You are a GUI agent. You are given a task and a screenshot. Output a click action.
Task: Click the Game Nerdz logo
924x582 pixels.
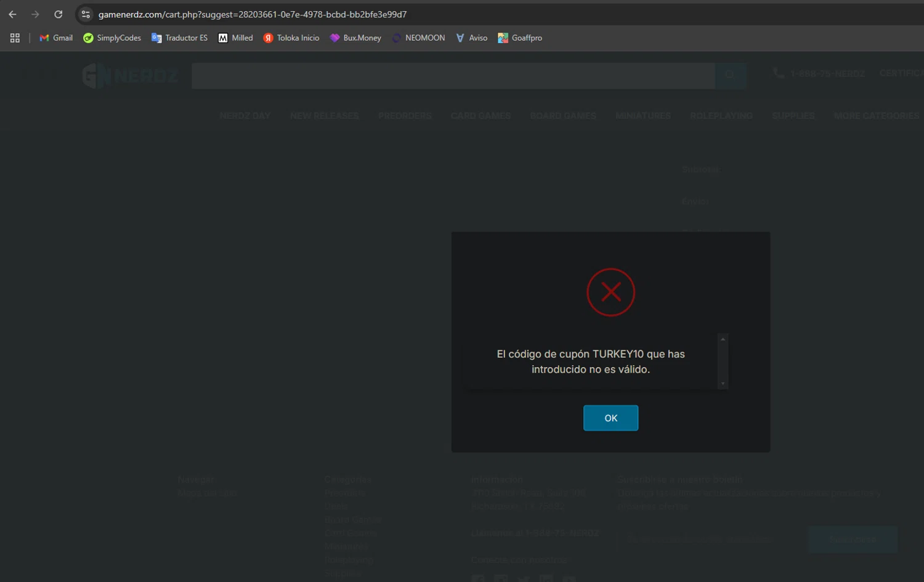coord(130,76)
